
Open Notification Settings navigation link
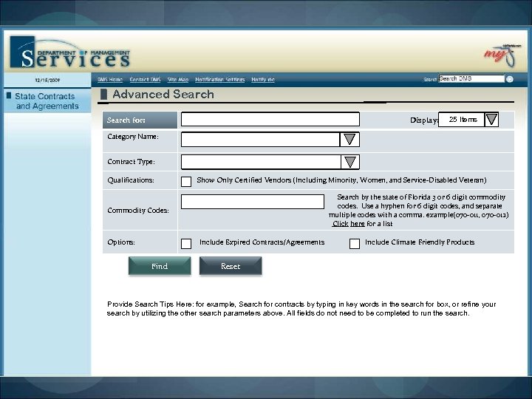coord(220,79)
